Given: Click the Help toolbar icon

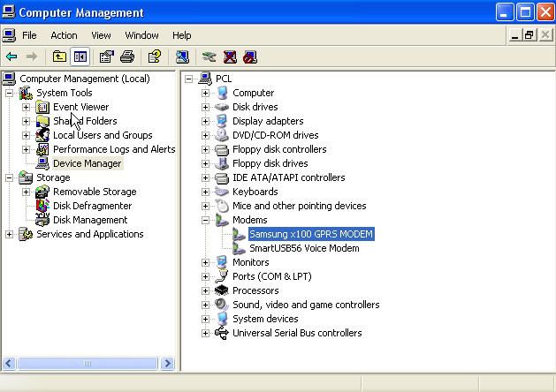Looking at the screenshot, I should (155, 57).
